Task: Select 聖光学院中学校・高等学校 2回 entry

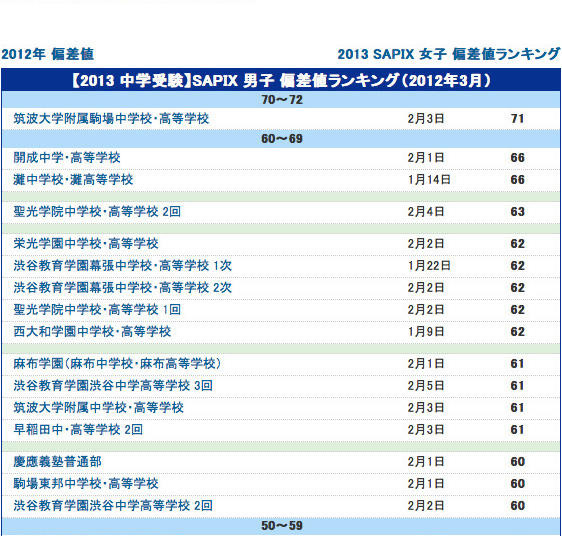Action: point(97,212)
